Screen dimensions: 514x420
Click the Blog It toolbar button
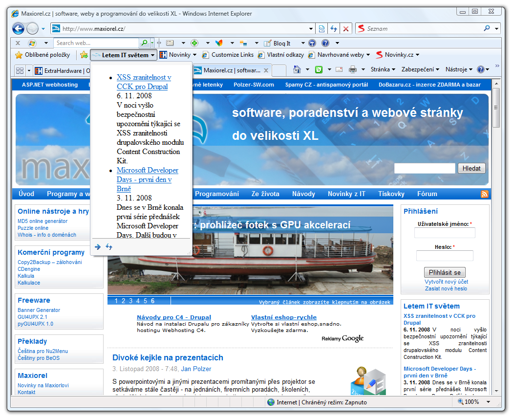(278, 43)
